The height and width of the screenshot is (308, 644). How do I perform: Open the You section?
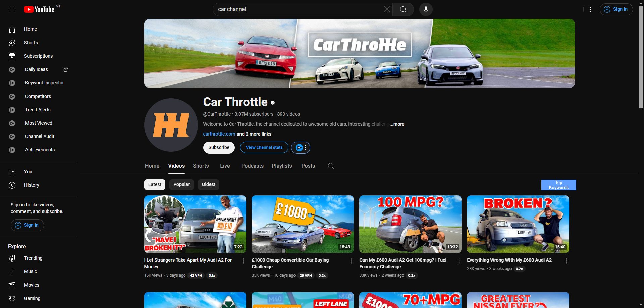click(x=38, y=172)
